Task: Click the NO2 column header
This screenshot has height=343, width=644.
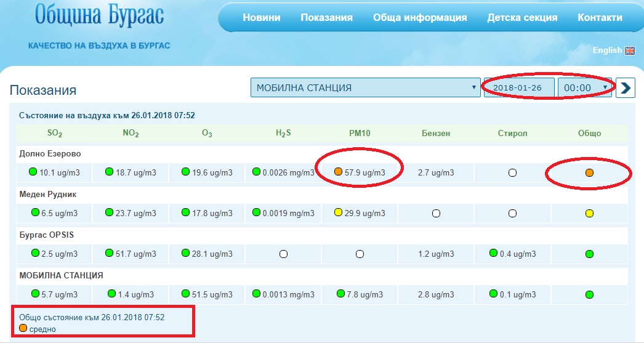Action: 131,133
